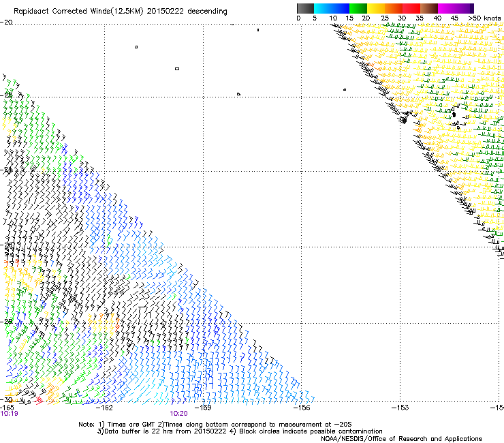
Task: Click the '-165' longitude label
Action: pos(7,408)
